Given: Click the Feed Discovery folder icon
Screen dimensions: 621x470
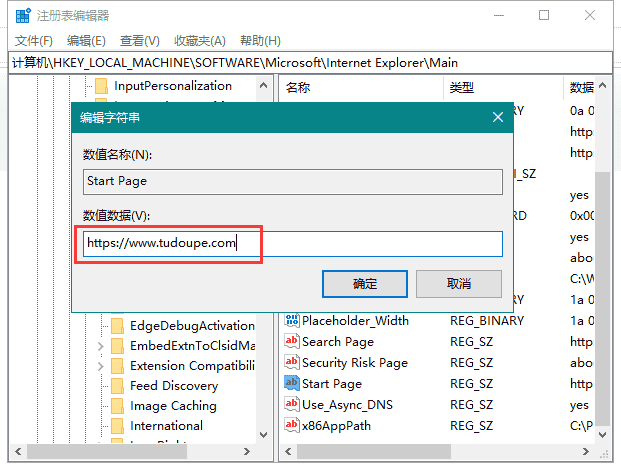Looking at the screenshot, I should (117, 386).
